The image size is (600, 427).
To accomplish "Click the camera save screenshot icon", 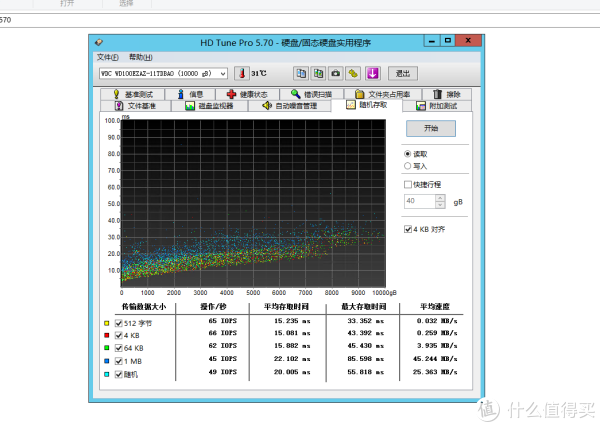I will coord(336,73).
